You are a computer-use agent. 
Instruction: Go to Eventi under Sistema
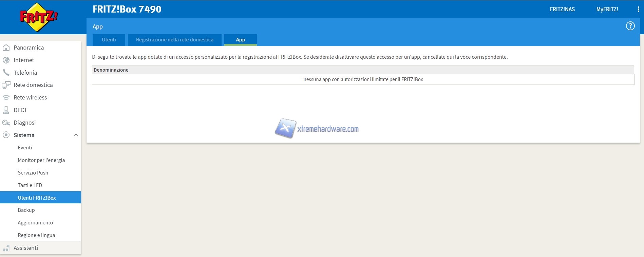[25, 148]
